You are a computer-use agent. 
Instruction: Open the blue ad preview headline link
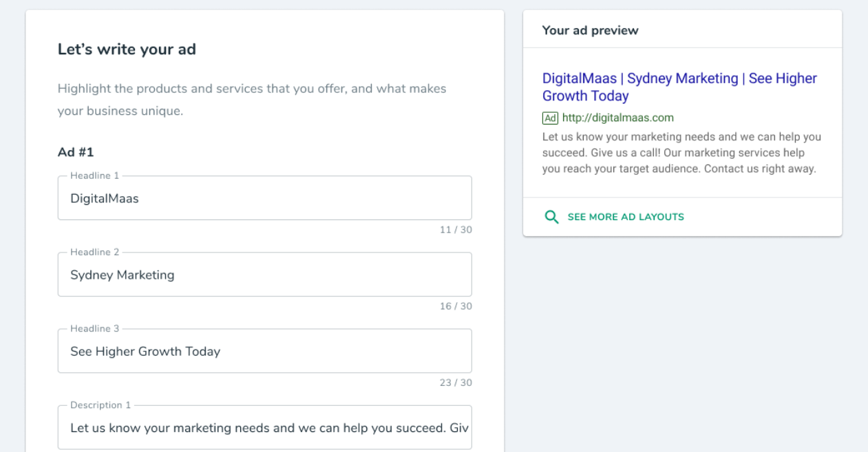(679, 87)
